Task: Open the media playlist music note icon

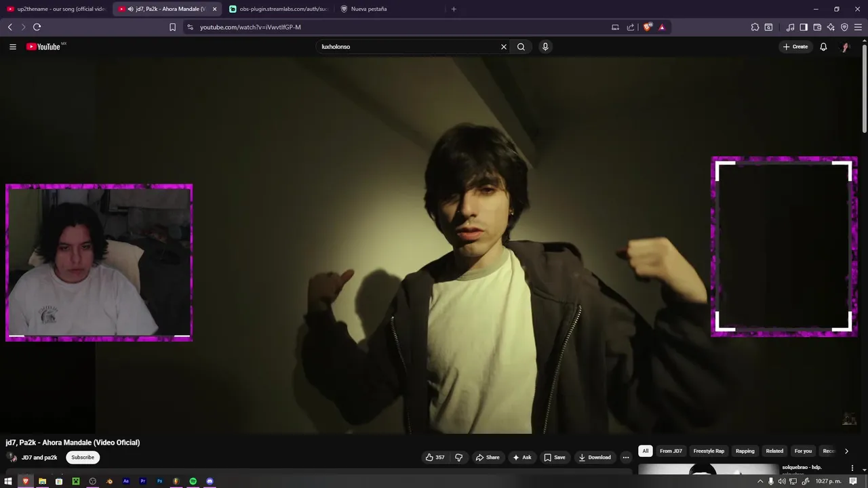Action: 790,27
